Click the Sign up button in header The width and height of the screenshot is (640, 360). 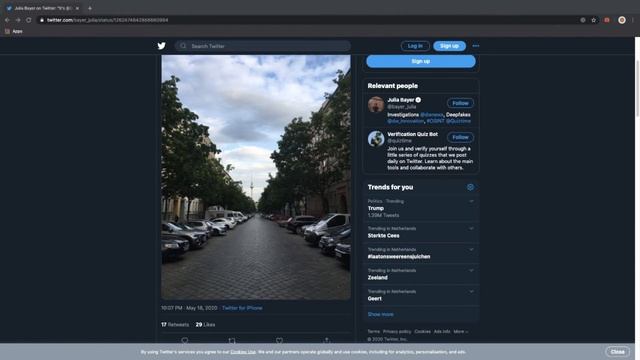[449, 46]
